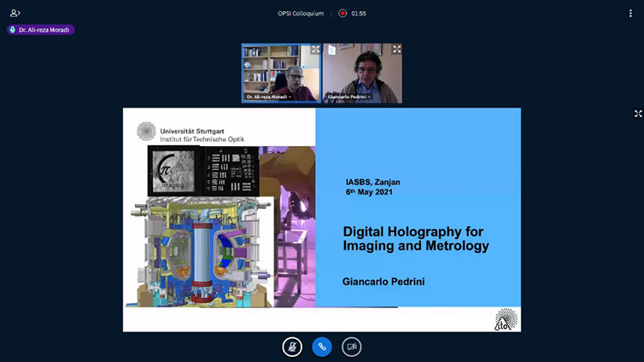Open the three-dot options menu
This screenshot has height=362, width=644.
pyautogui.click(x=631, y=13)
